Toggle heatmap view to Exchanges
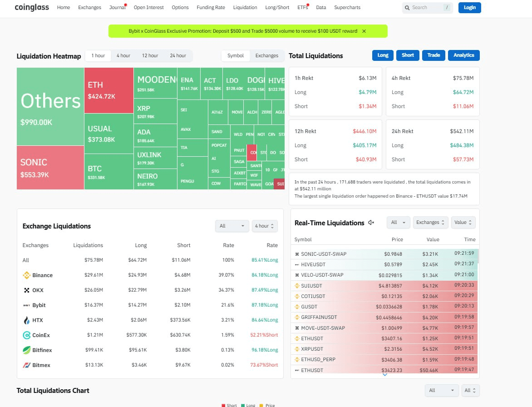 click(x=266, y=56)
